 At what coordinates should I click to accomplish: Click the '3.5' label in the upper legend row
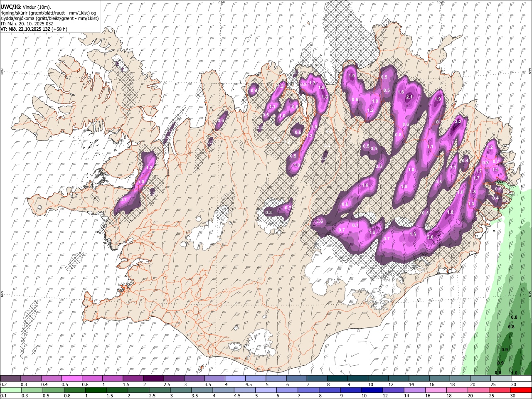coord(207,384)
